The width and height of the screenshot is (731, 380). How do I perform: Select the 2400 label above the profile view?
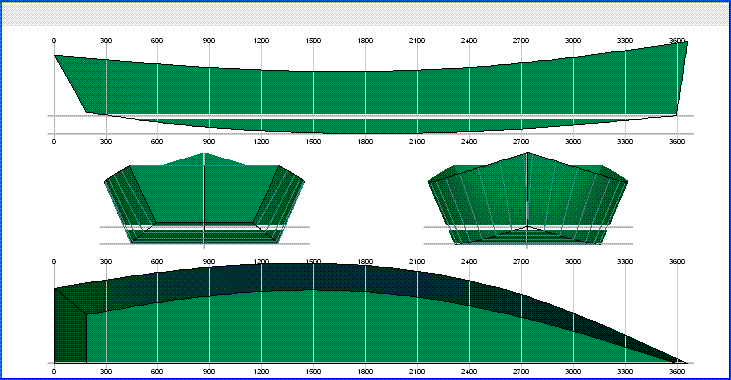click(469, 41)
